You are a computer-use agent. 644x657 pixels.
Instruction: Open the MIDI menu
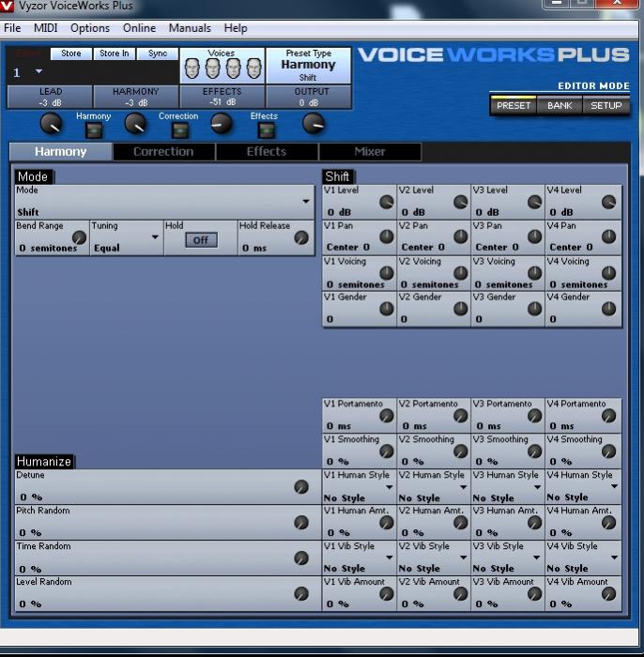tap(46, 28)
